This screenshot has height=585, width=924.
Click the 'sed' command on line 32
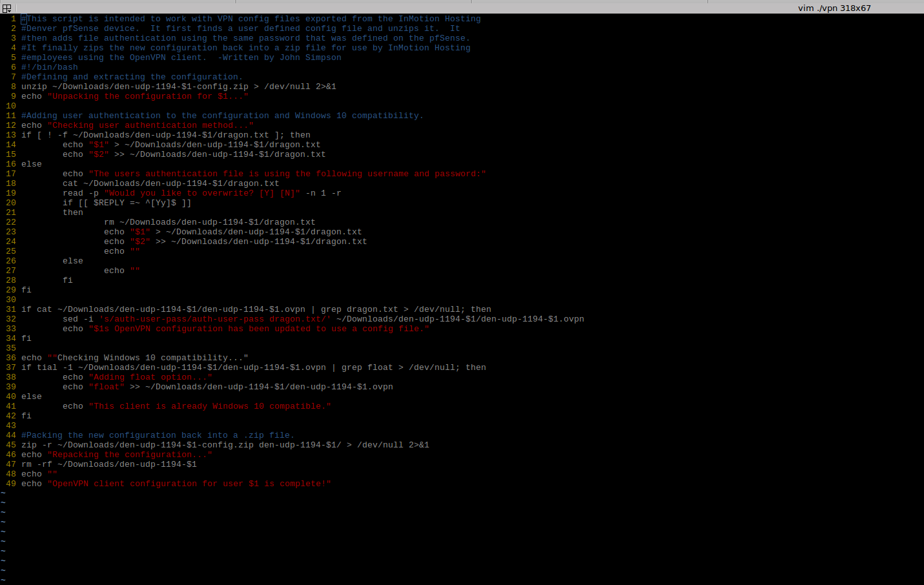coord(70,319)
